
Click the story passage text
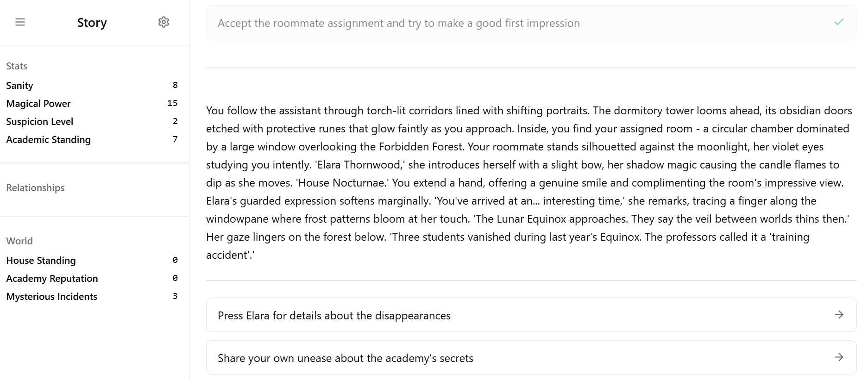point(529,182)
